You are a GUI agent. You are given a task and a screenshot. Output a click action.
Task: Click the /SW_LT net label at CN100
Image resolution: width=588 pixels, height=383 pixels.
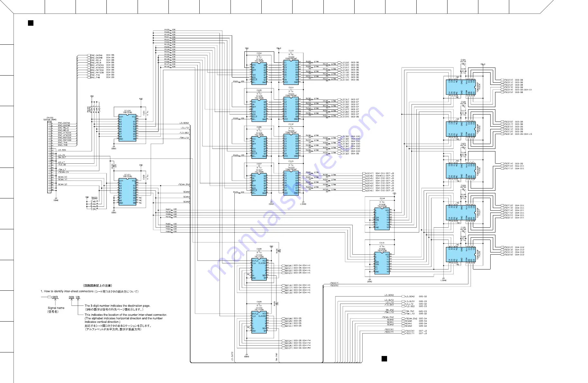click(62, 170)
